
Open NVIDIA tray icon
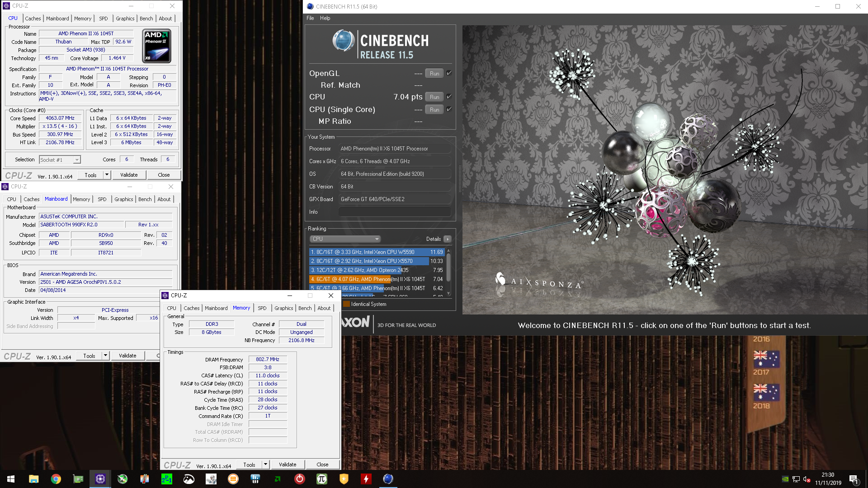pos(785,479)
